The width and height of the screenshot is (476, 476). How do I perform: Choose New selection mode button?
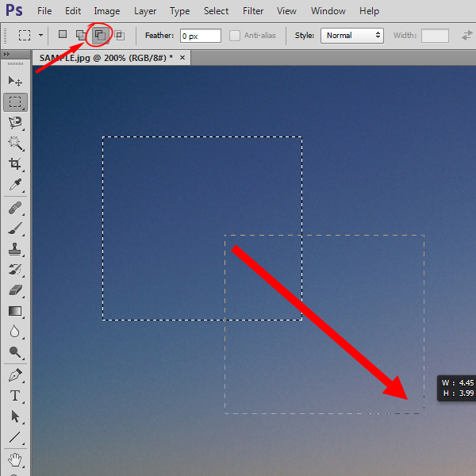(63, 34)
